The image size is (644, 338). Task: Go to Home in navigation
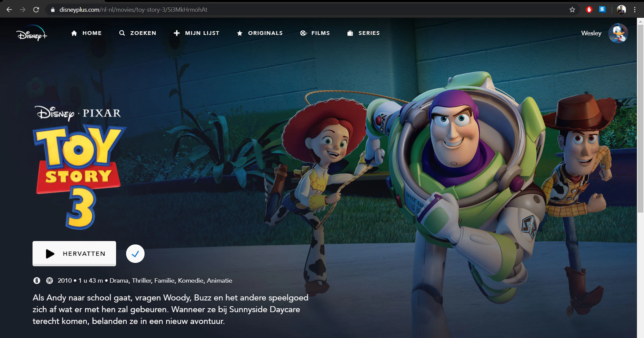point(86,33)
